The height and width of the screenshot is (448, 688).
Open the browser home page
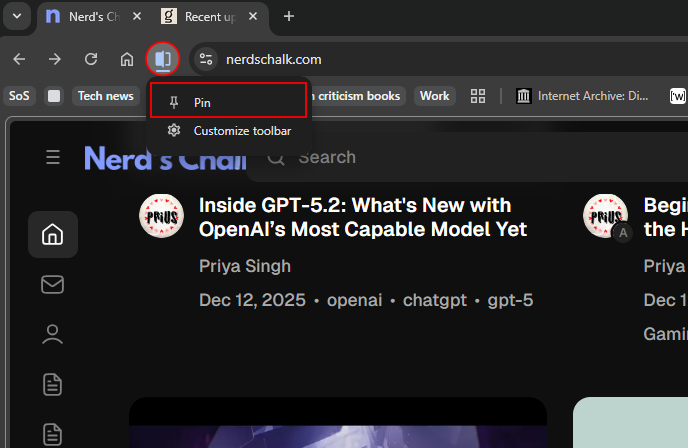pos(127,59)
